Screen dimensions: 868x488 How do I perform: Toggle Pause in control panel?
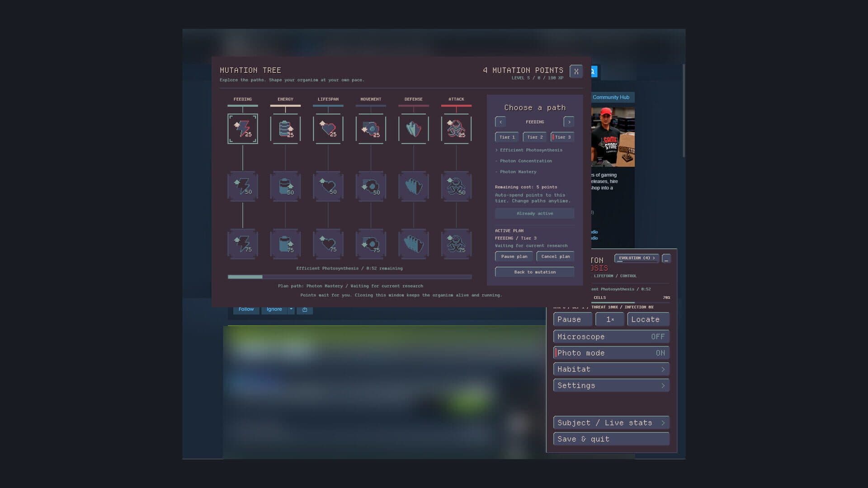click(x=572, y=319)
